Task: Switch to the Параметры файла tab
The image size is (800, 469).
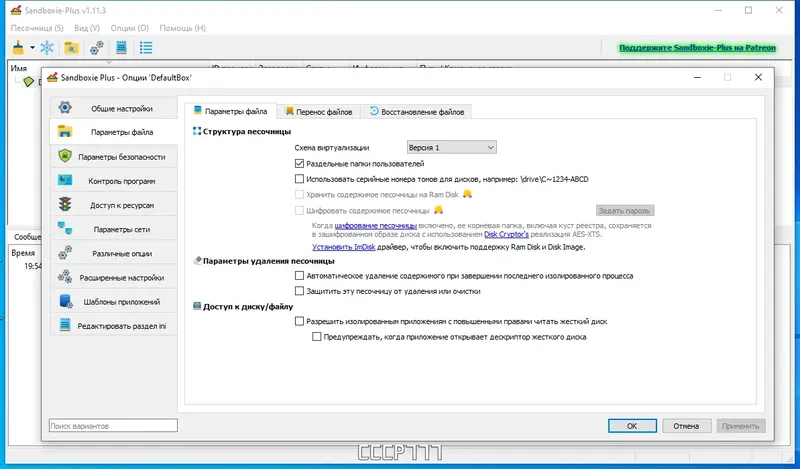Action: tap(230, 111)
